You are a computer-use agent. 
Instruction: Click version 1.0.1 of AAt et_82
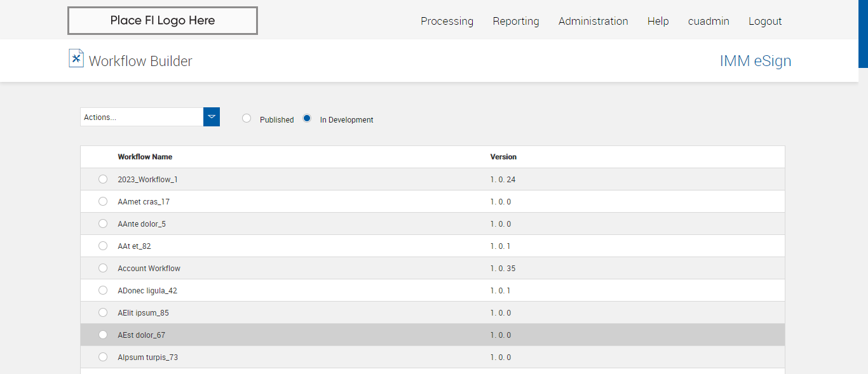pos(500,246)
